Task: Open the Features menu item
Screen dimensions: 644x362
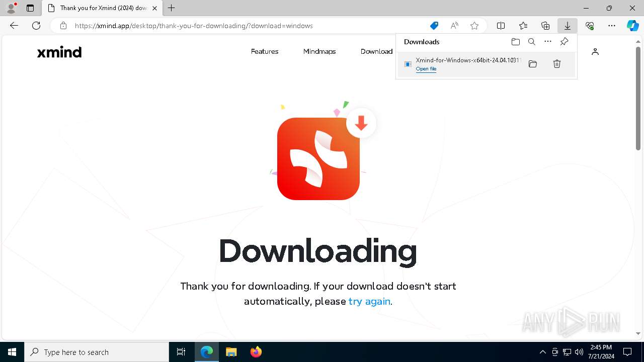Action: point(265,51)
